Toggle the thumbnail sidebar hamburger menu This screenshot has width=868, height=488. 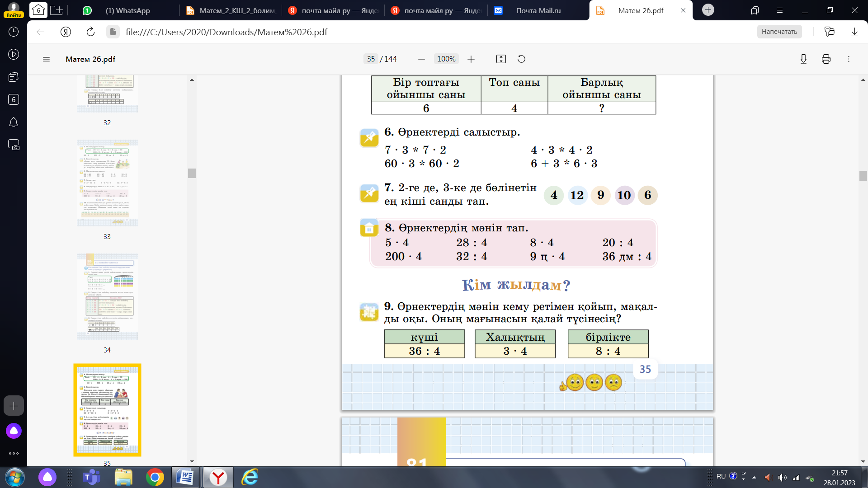(x=46, y=59)
